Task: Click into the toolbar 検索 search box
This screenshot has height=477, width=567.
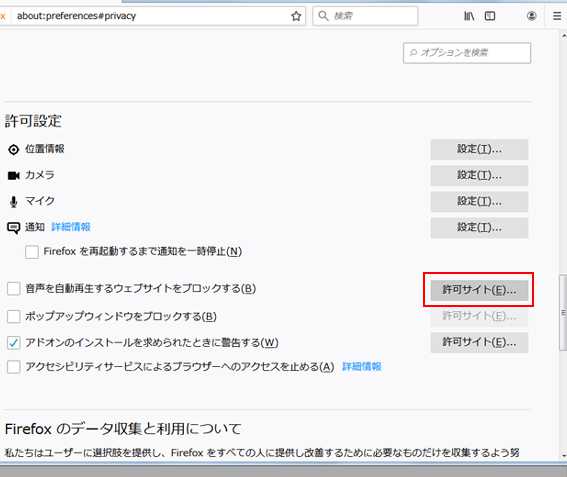Action: 365,16
